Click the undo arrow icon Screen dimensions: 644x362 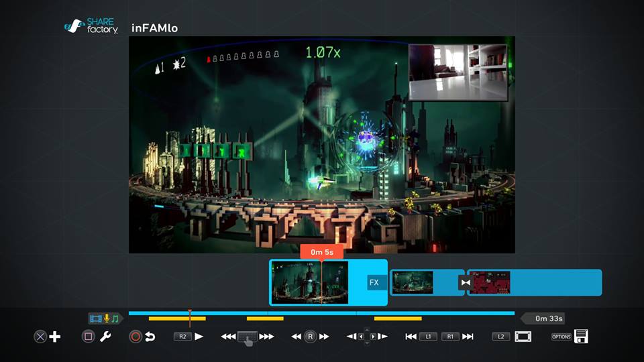(150, 337)
